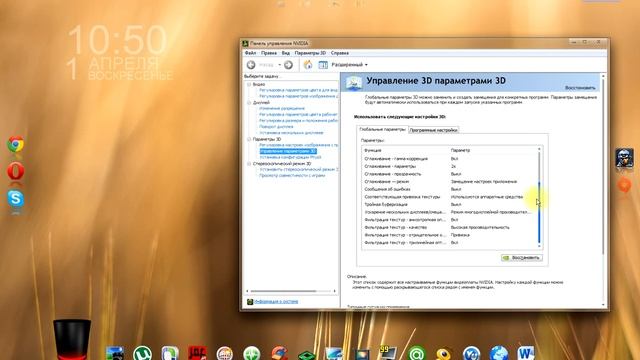Select the Тройная буферизация row
This screenshot has width=640, height=360.
pos(449,204)
